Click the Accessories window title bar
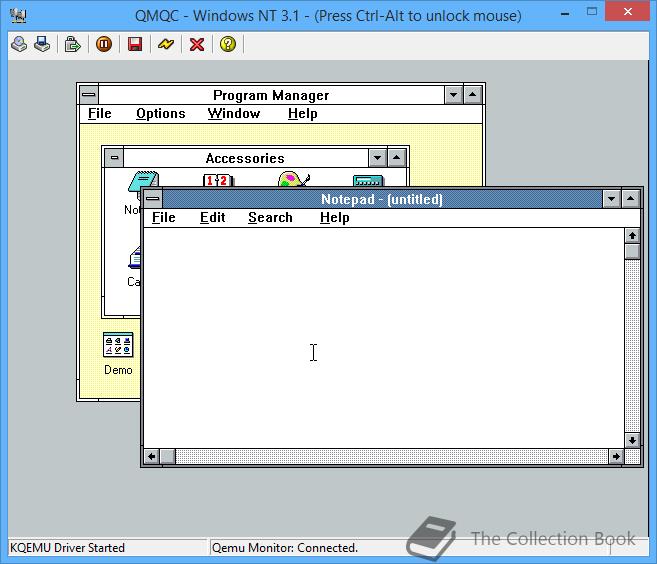This screenshot has height=564, width=657. pos(245,158)
